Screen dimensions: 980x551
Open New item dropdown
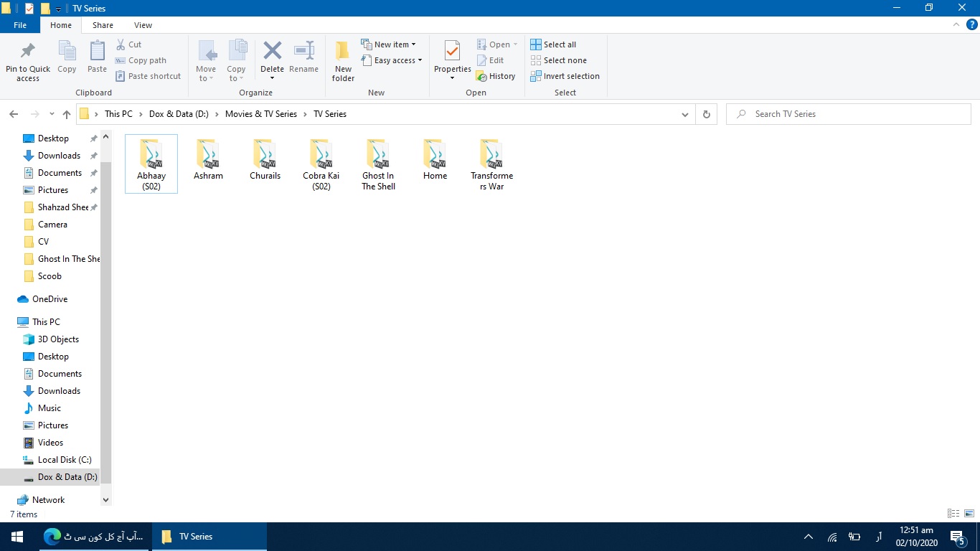point(388,44)
